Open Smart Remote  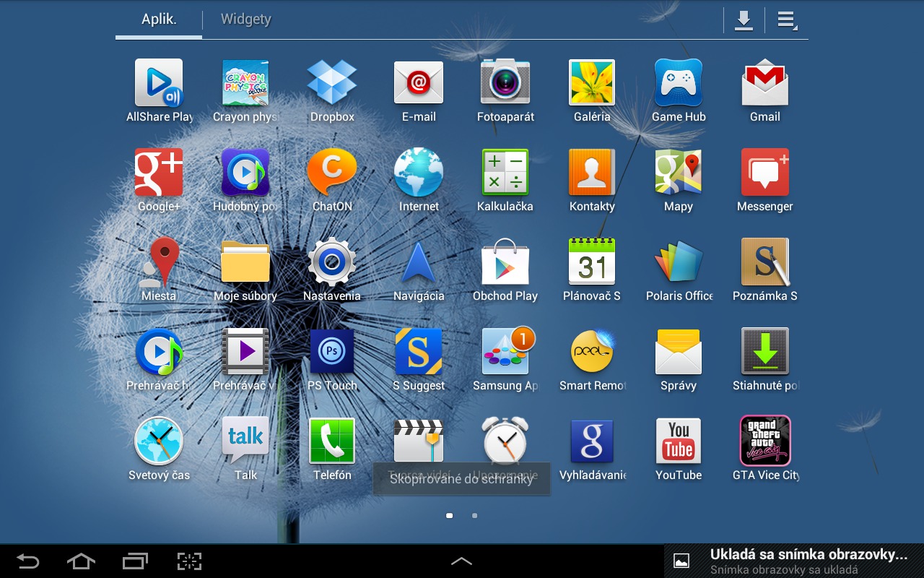coord(592,352)
